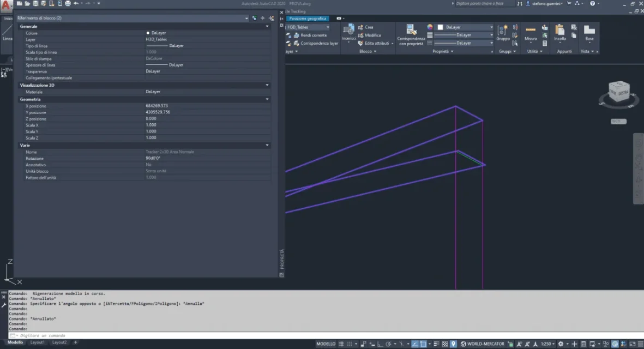The height and width of the screenshot is (349, 644).
Task: Open the Help question mark icon
Action: 592,4
